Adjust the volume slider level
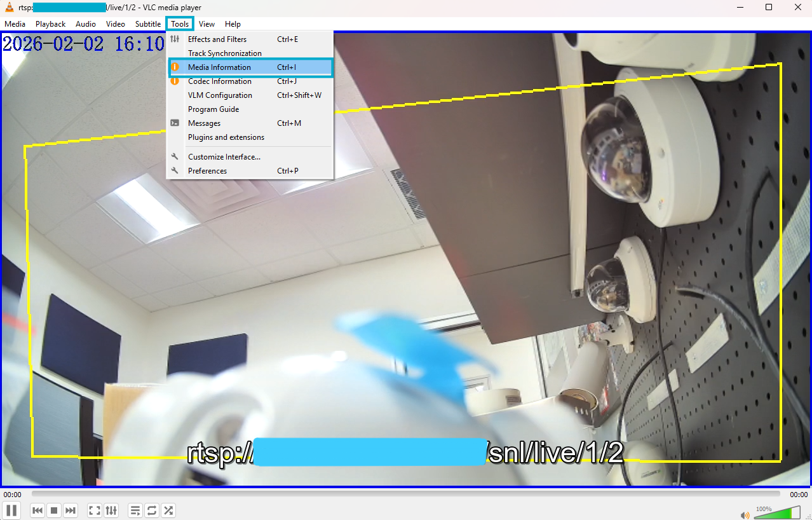This screenshot has height=520, width=812. point(776,513)
